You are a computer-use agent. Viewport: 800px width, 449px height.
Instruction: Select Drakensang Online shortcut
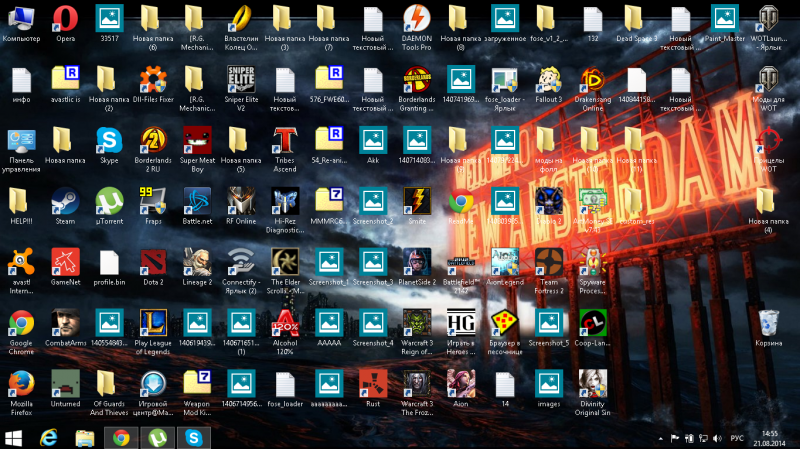(x=592, y=80)
